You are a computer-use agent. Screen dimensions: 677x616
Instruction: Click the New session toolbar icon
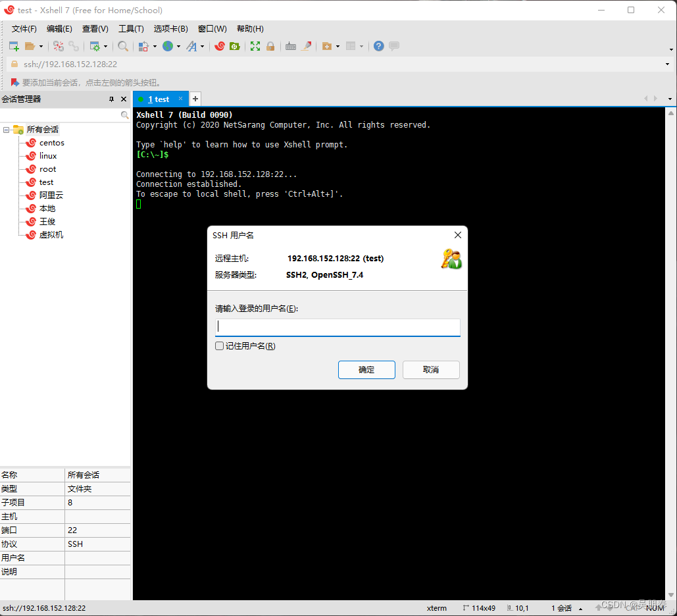coord(14,46)
